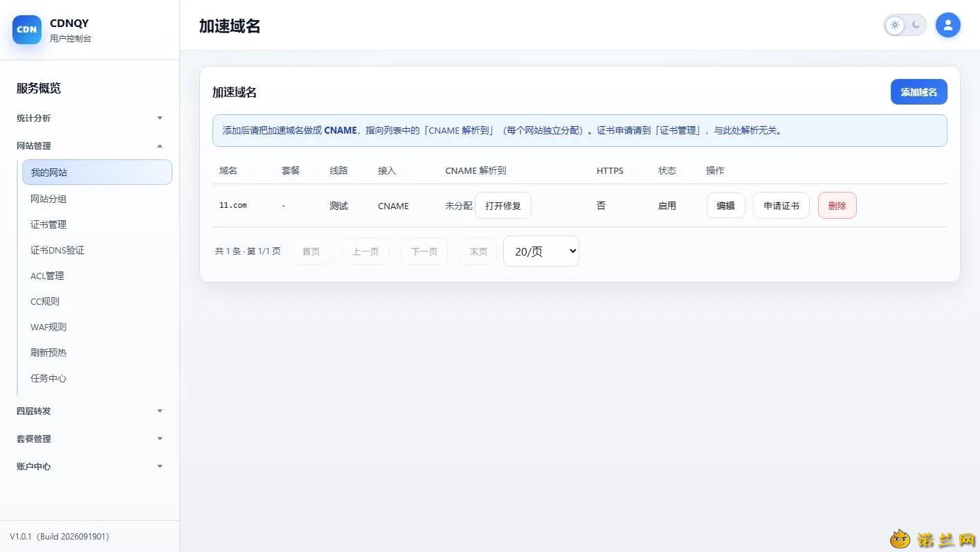The width and height of the screenshot is (980, 552).
Task: Click the 首页 pagination button
Action: pyautogui.click(x=311, y=251)
